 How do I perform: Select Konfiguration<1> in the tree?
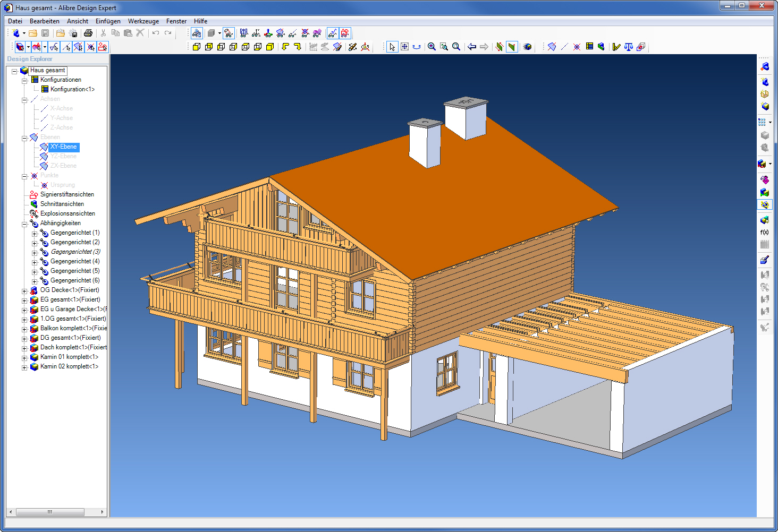click(72, 89)
